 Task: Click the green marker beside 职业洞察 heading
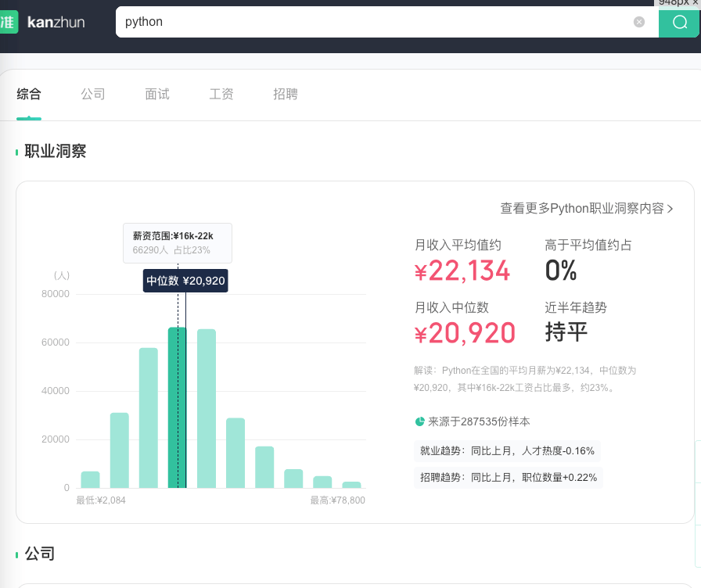click(x=16, y=152)
